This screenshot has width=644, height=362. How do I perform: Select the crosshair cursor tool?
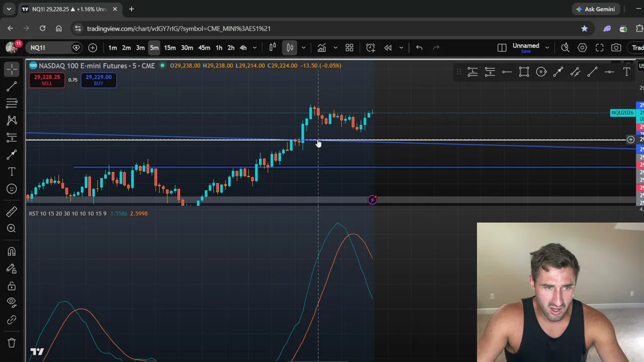point(12,69)
